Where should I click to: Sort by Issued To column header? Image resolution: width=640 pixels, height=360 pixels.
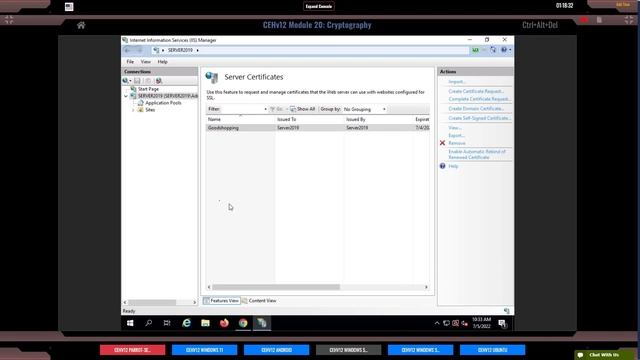309,119
